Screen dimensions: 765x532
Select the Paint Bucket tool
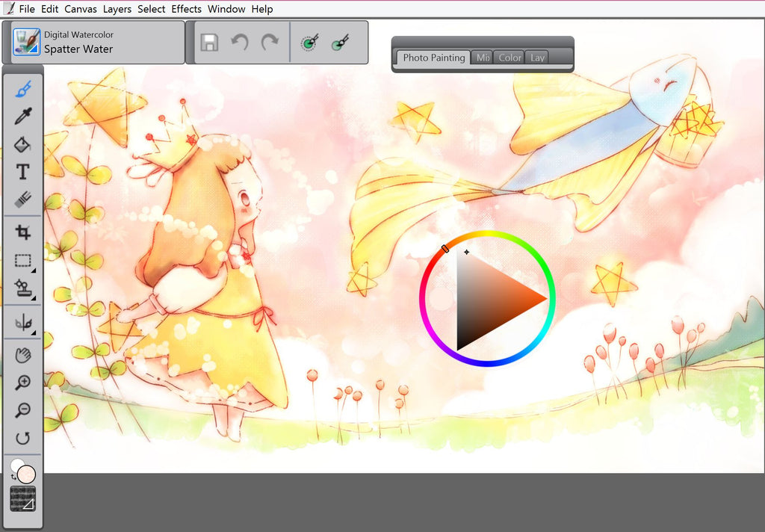tap(23, 144)
